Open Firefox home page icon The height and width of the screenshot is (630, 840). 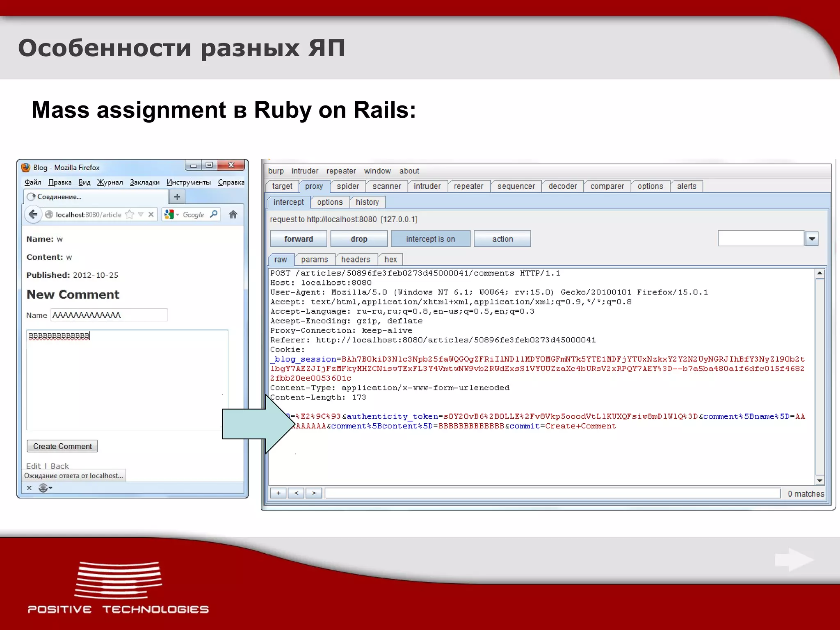pos(233,215)
